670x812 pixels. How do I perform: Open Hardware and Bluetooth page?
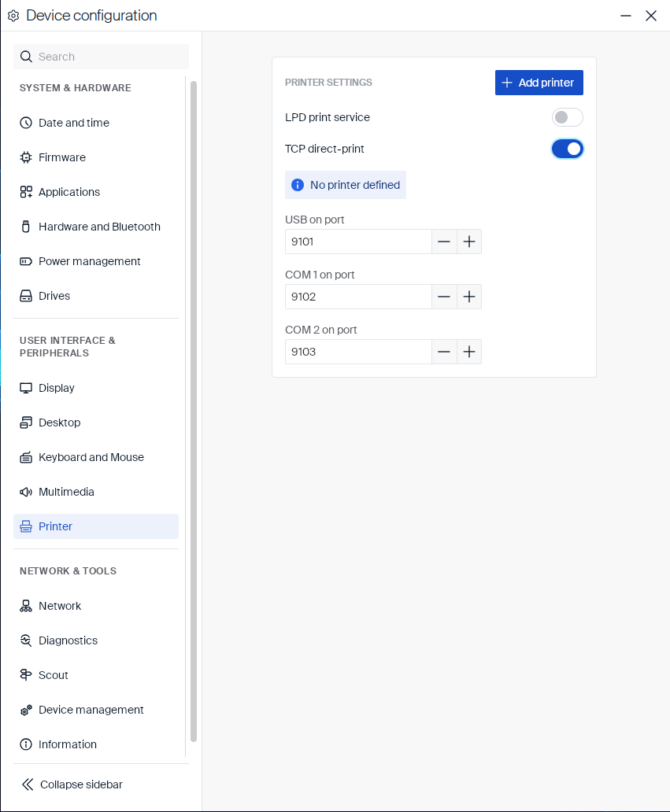pyautogui.click(x=96, y=227)
